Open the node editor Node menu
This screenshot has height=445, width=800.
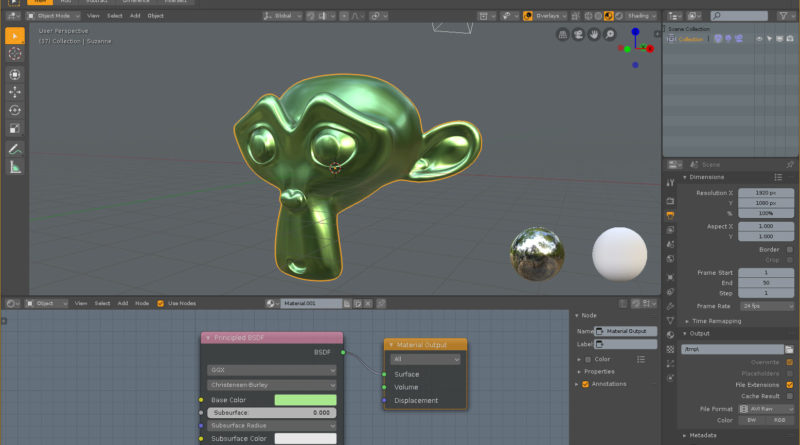click(142, 303)
